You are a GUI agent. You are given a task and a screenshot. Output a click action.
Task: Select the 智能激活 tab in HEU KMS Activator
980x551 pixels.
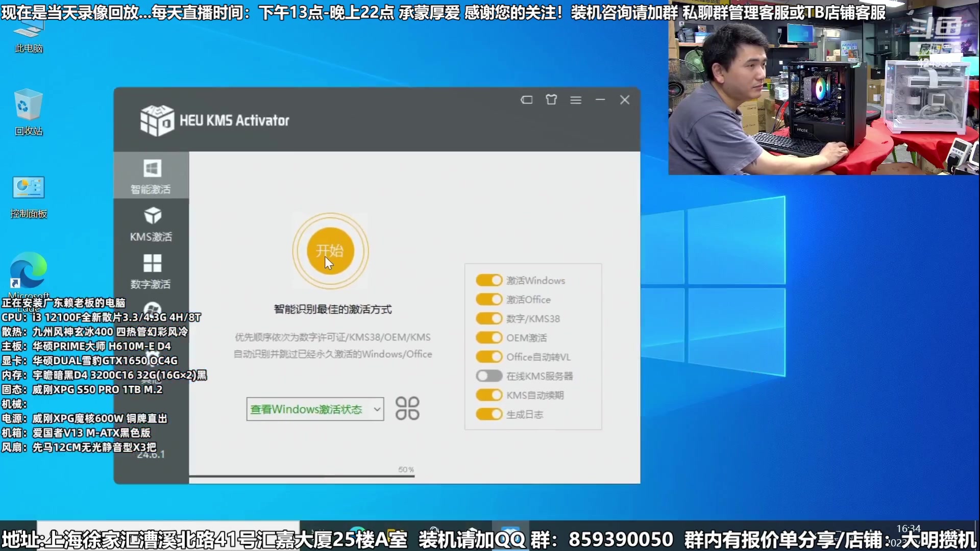(x=151, y=175)
